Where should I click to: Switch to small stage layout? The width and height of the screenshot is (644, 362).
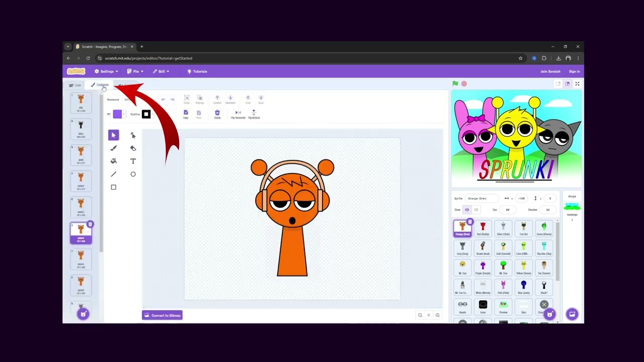tap(558, 84)
